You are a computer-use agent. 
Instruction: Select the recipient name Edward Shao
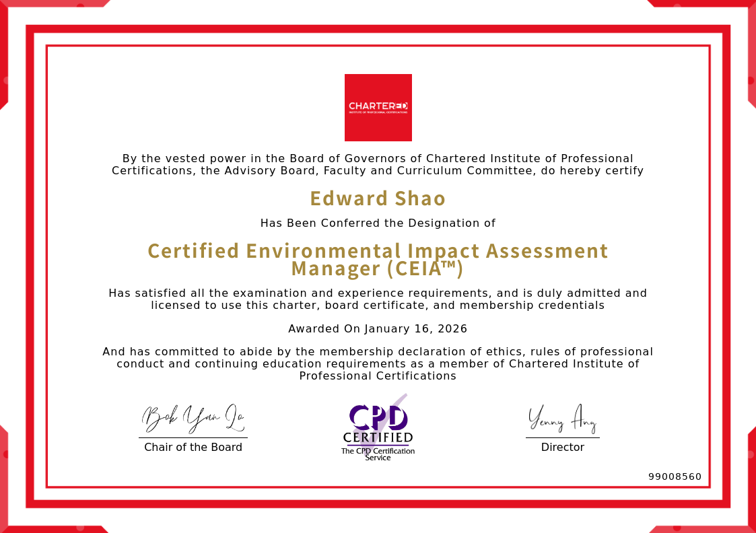[x=378, y=199]
